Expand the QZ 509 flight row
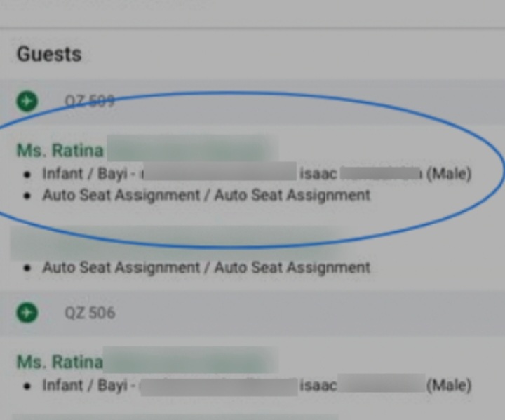 [90, 101]
